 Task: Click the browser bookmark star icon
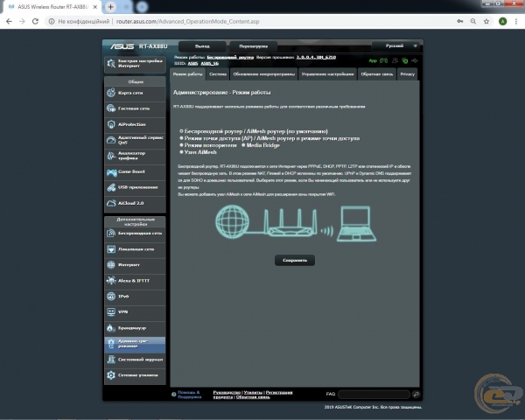point(486,21)
